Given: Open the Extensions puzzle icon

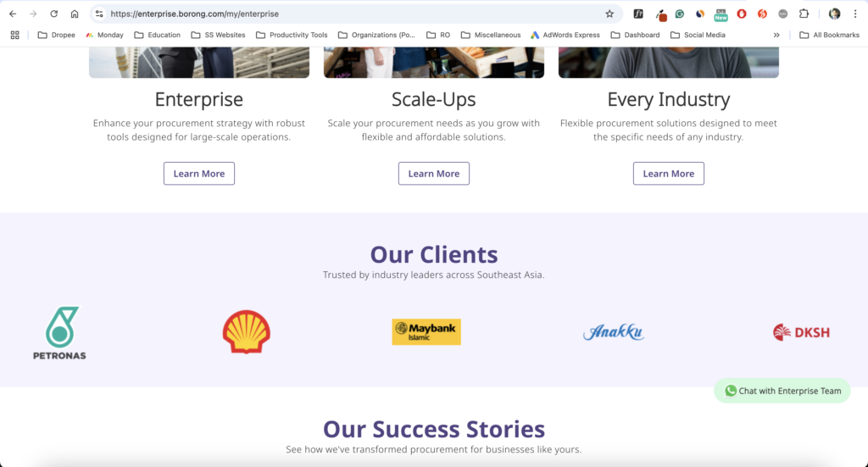Looking at the screenshot, I should [804, 14].
